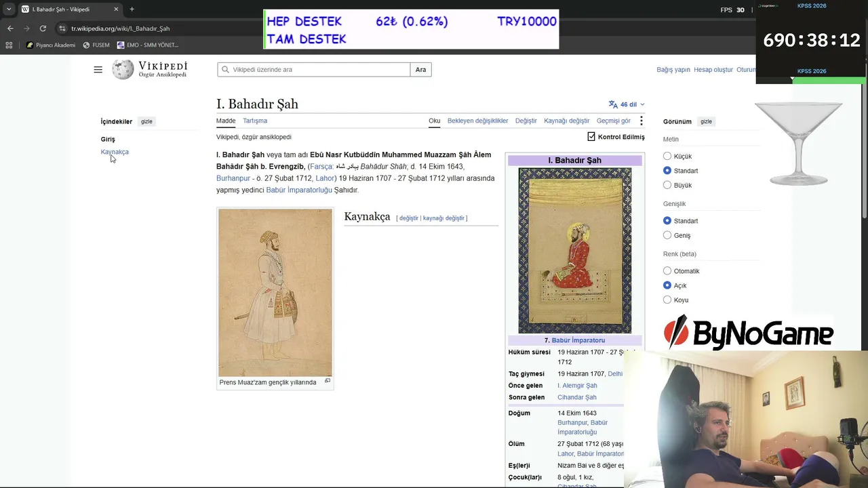Viewport: 868px width, 488px height.
Task: Select Açık color mode radio button
Action: point(667,285)
